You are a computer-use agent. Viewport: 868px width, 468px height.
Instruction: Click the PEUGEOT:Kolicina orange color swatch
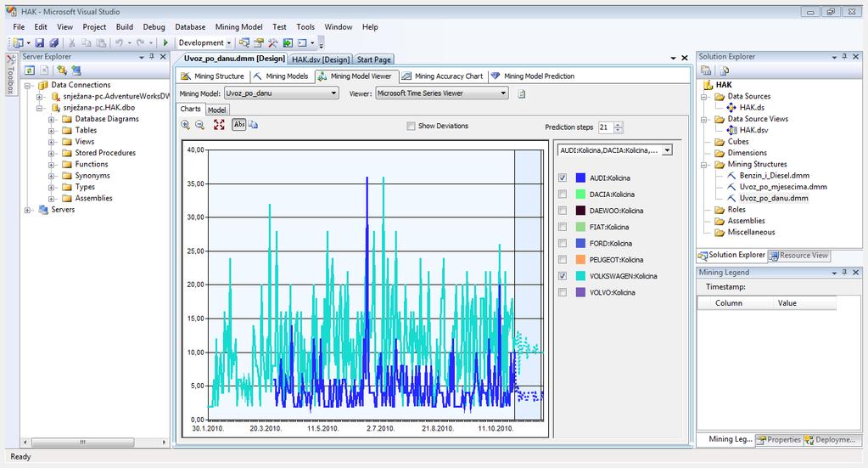point(580,259)
